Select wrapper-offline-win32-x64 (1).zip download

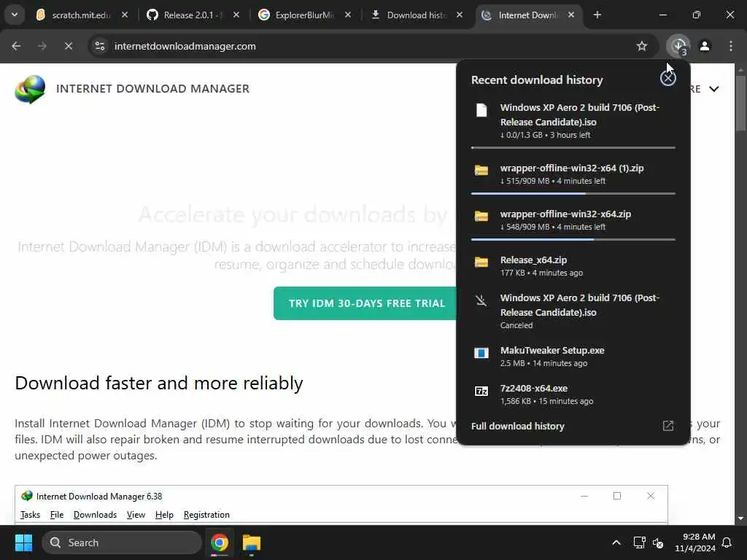coord(573,174)
